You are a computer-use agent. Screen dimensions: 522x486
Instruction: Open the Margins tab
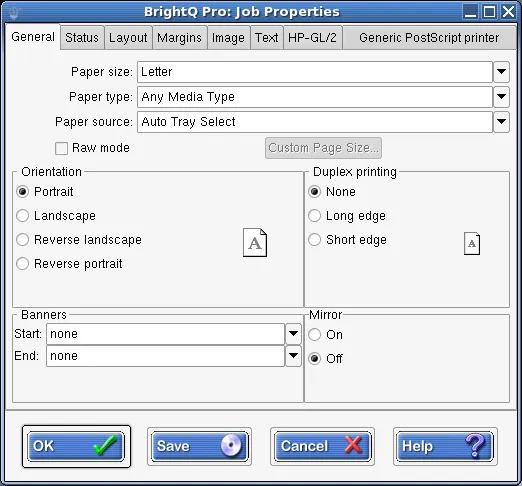(x=179, y=38)
